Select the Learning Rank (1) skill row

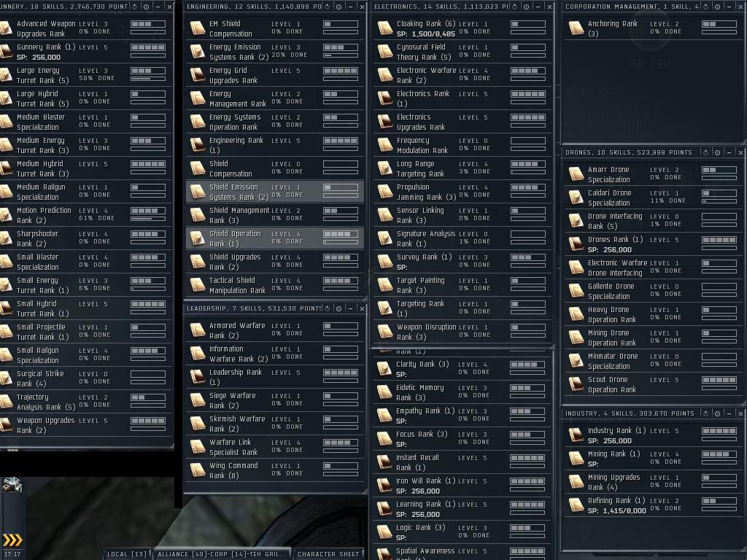462,508
